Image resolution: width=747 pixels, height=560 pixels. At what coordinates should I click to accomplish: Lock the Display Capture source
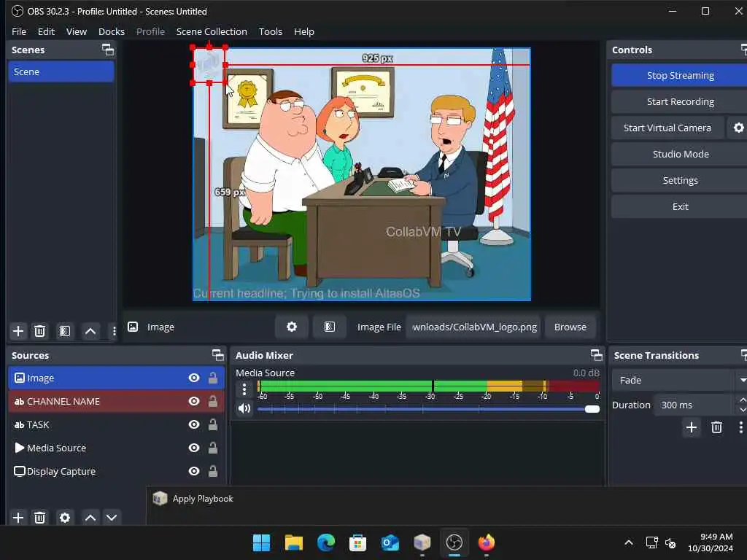(213, 471)
